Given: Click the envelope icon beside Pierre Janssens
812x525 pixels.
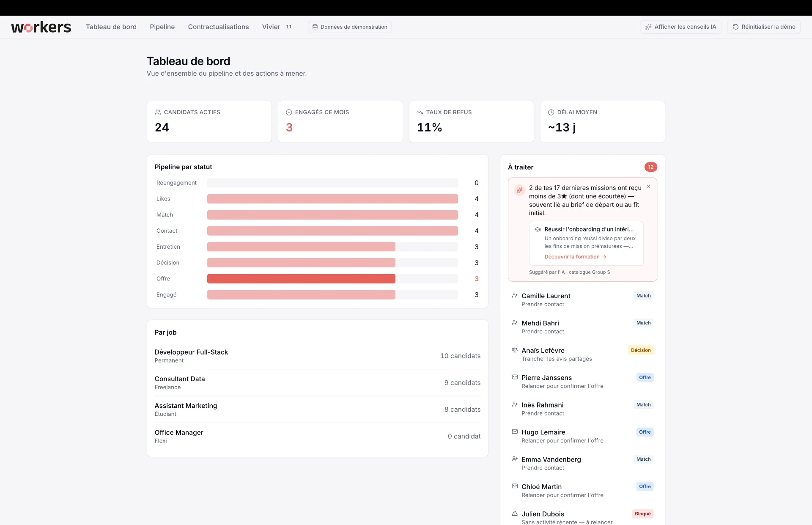Looking at the screenshot, I should click(515, 377).
